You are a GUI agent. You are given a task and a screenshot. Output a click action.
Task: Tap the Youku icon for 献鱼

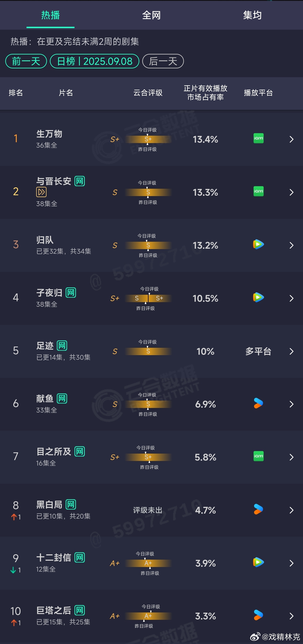[258, 403]
